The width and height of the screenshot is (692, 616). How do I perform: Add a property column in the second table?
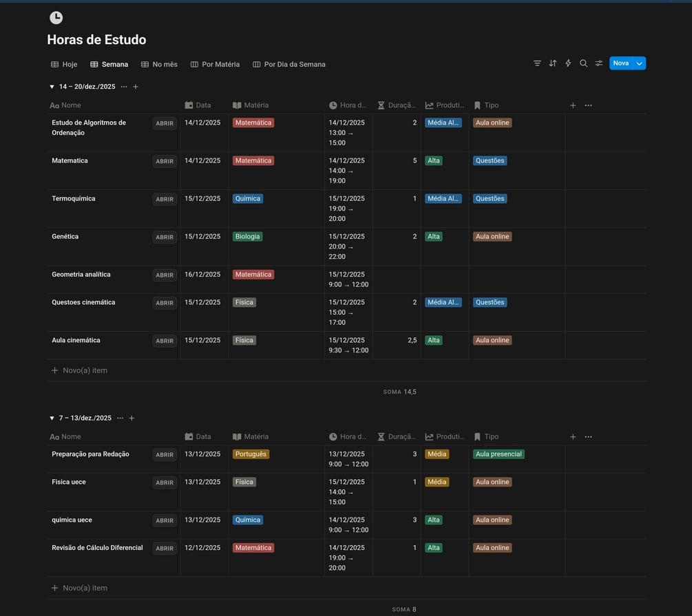click(573, 437)
